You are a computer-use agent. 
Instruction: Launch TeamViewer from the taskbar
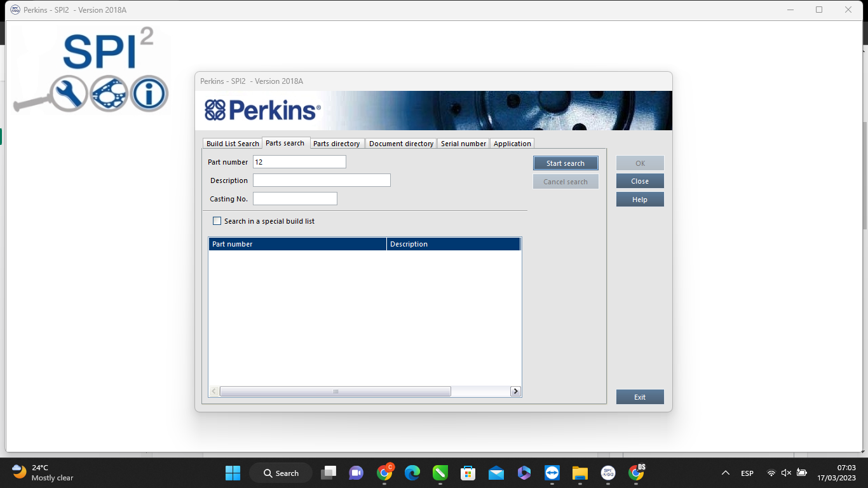tap(552, 473)
